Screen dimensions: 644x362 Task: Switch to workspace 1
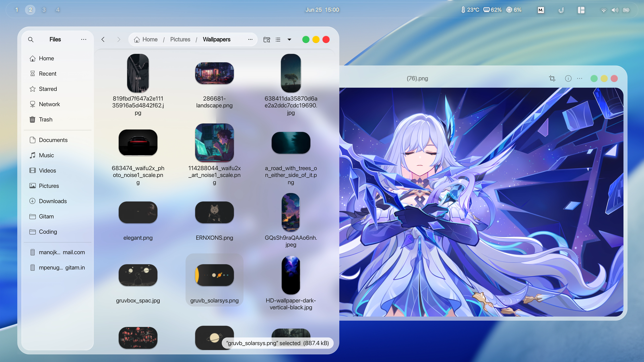coord(17,10)
